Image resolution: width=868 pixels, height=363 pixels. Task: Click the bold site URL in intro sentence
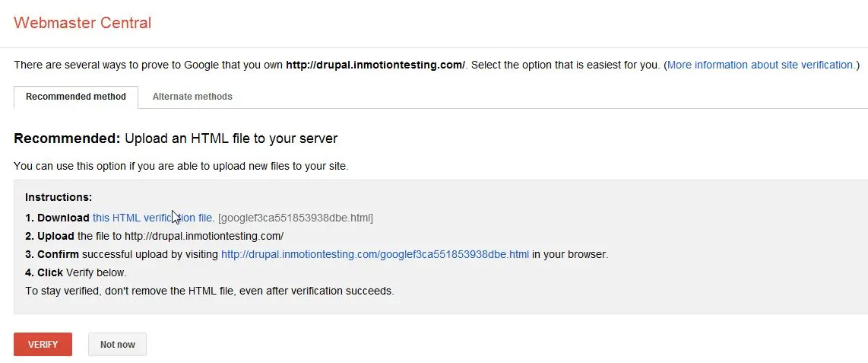pyautogui.click(x=375, y=65)
